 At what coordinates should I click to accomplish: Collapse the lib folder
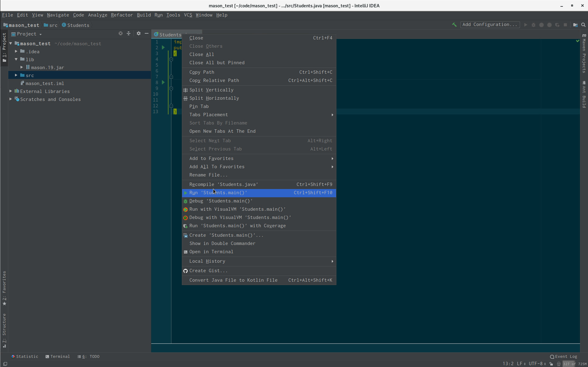point(16,59)
